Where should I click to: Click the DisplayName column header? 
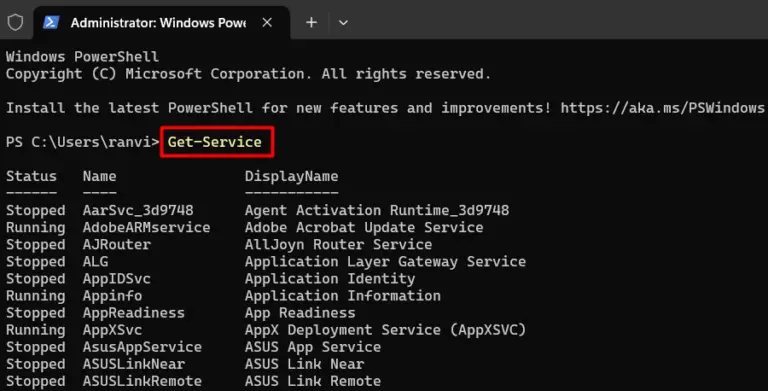coord(291,176)
